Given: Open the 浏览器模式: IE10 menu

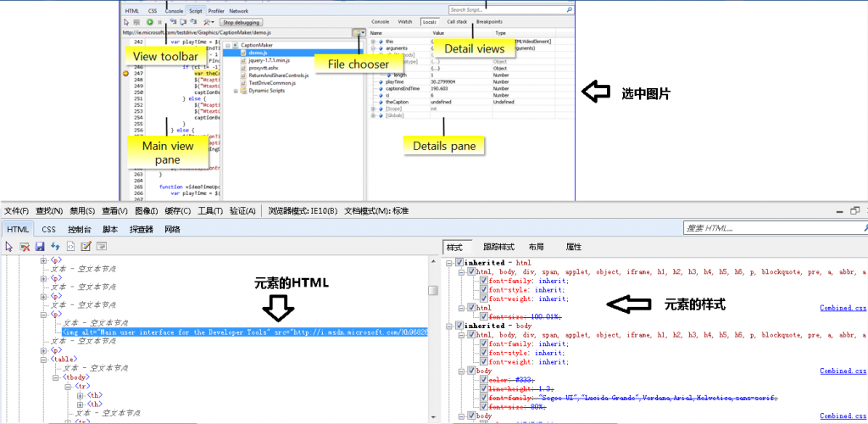Looking at the screenshot, I should [x=303, y=211].
